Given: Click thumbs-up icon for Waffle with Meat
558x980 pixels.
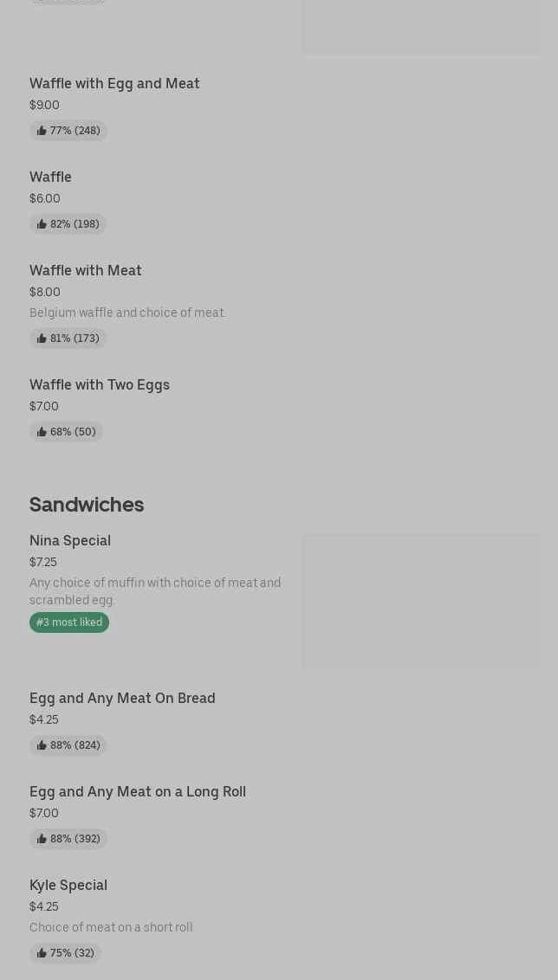Looking at the screenshot, I should point(42,338).
